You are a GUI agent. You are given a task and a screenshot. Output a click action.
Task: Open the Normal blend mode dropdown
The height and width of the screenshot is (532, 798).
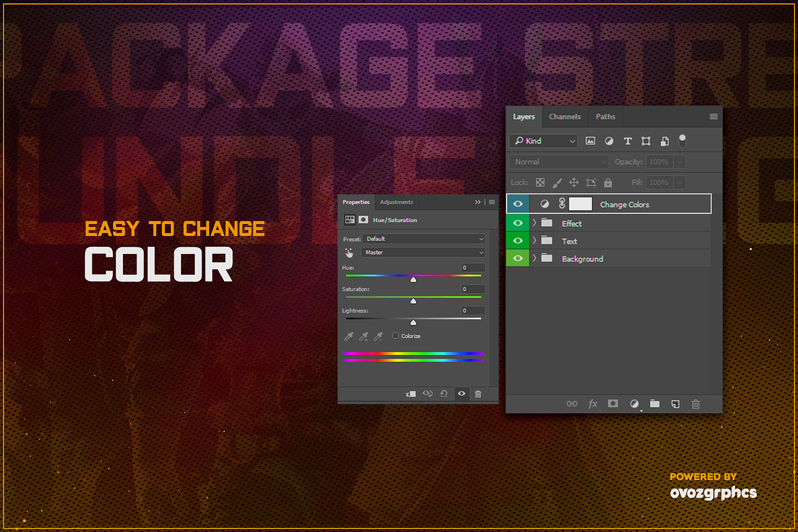click(559, 162)
